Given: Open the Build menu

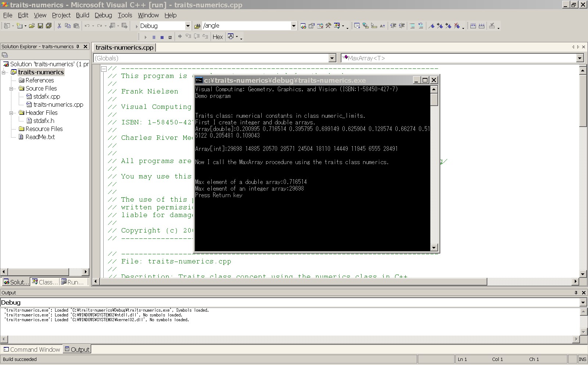Looking at the screenshot, I should point(82,15).
